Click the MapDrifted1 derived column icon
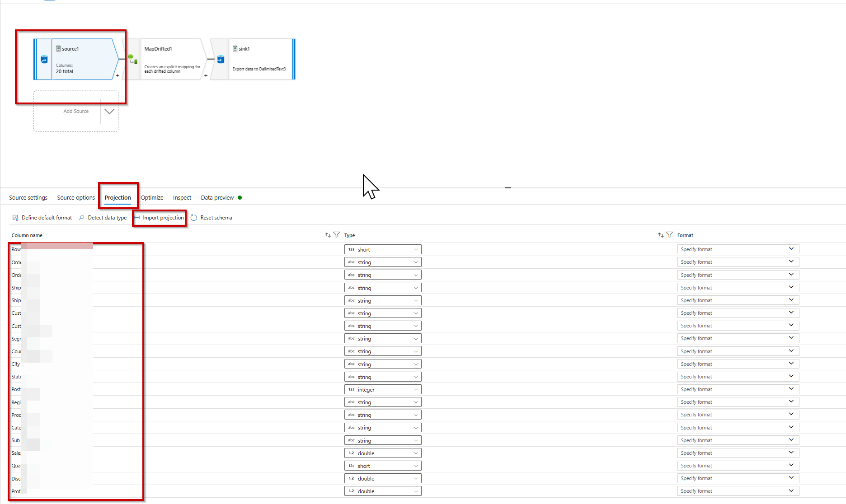846x504 pixels. pyautogui.click(x=132, y=59)
